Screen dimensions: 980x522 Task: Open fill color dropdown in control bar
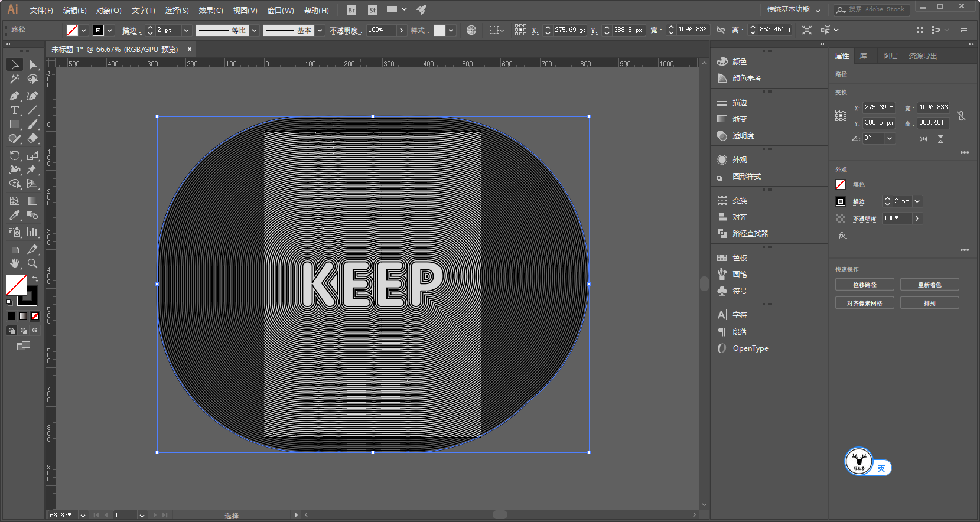pyautogui.click(x=84, y=30)
